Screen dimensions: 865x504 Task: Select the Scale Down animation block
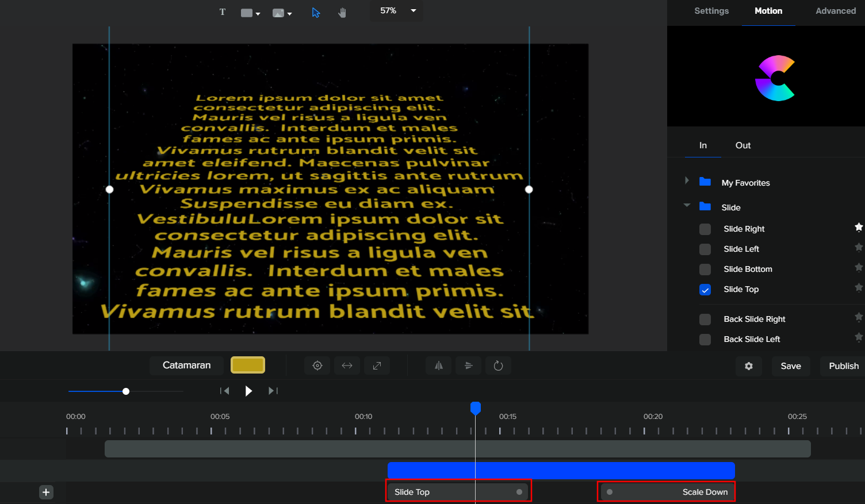coord(667,492)
